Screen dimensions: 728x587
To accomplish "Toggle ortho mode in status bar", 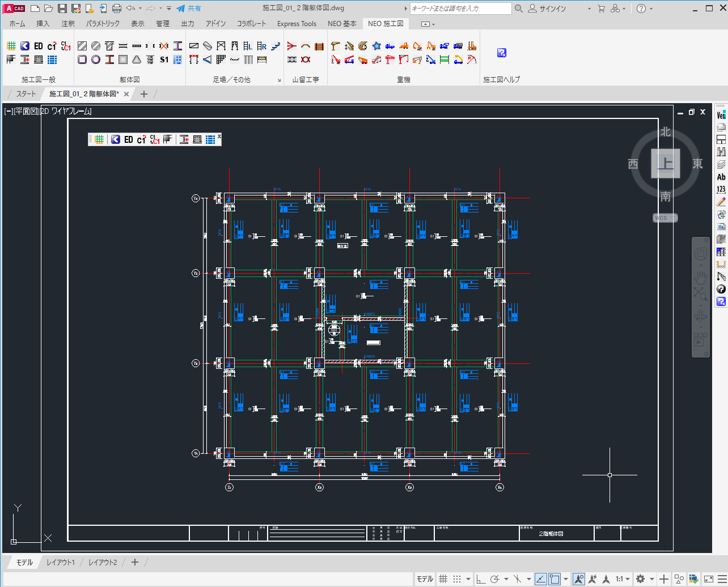I will [x=481, y=579].
